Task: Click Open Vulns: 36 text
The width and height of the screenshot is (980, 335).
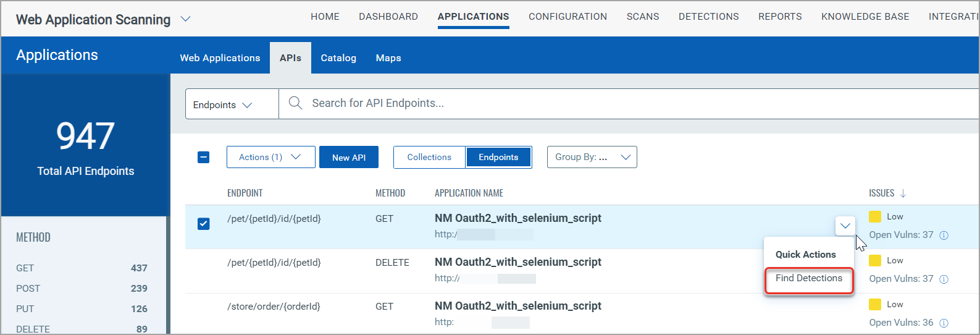Action: point(901,323)
